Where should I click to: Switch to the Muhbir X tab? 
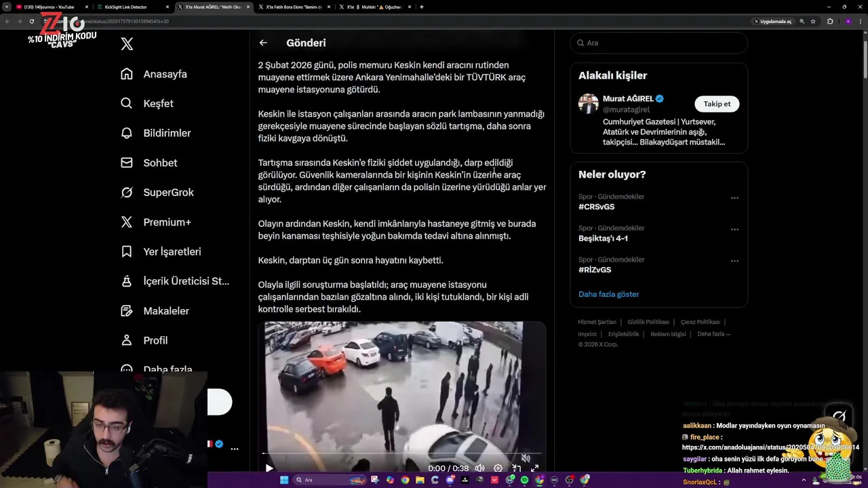374,7
